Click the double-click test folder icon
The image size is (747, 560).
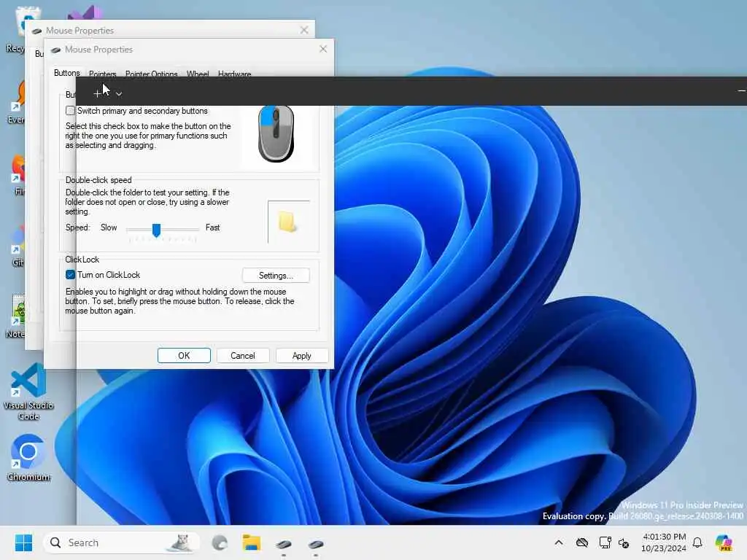coord(288,222)
